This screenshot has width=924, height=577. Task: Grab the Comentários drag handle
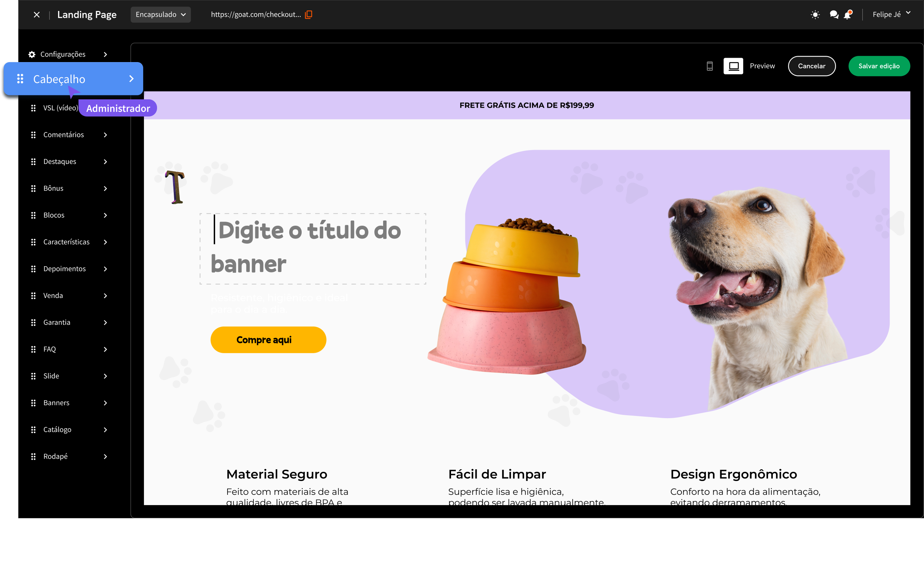click(33, 135)
